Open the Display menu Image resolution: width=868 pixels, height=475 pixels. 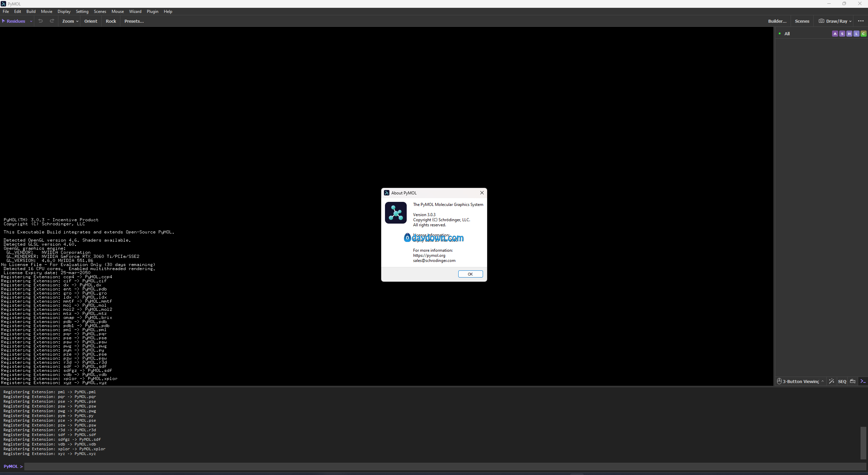tap(64, 11)
